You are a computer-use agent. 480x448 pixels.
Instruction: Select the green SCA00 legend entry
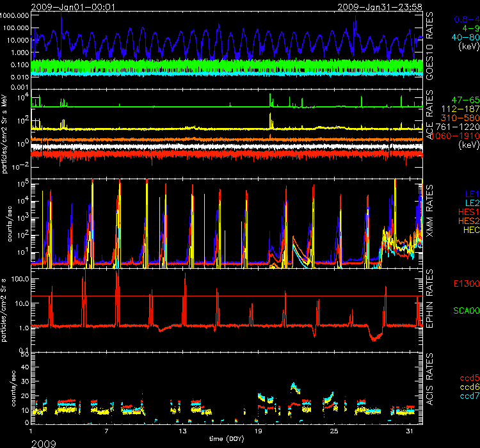point(463,310)
